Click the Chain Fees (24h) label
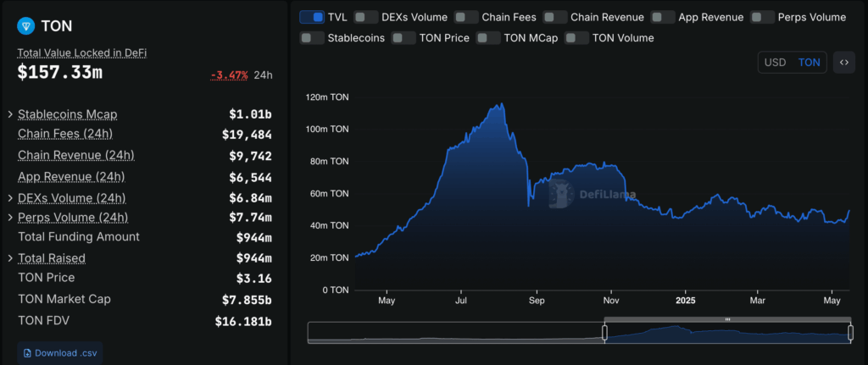868x365 pixels. [x=65, y=134]
